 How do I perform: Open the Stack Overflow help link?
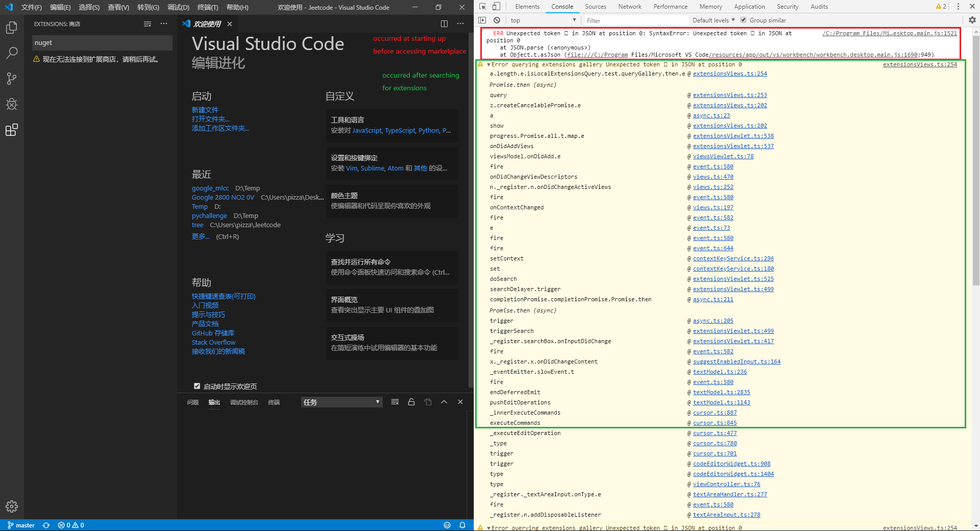(x=213, y=342)
